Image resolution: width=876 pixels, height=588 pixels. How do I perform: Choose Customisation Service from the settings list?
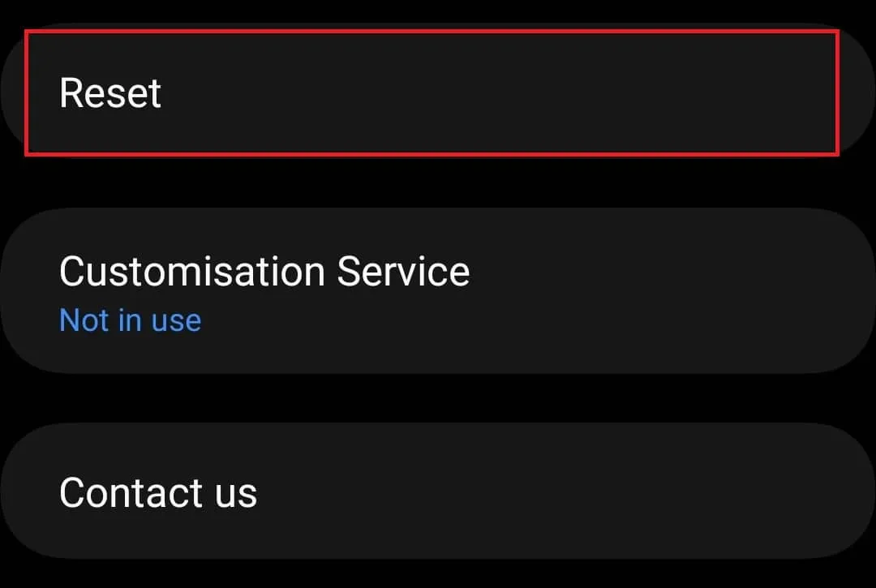[438, 291]
